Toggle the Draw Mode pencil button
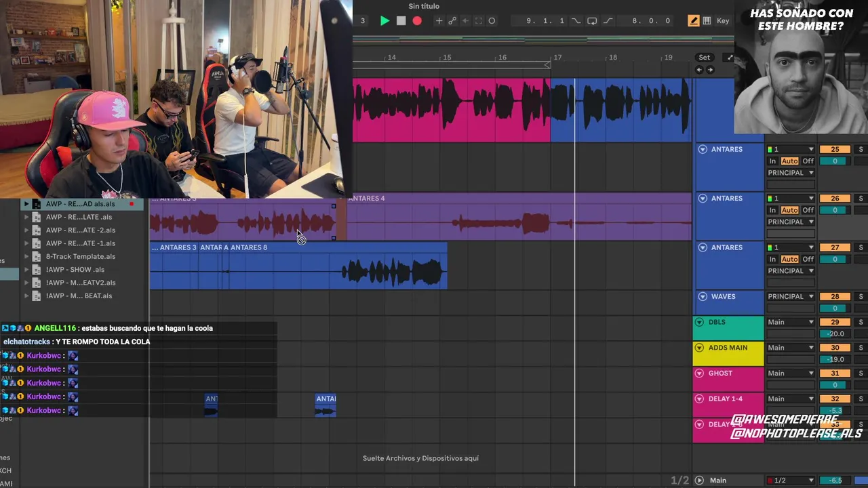 (x=693, y=21)
